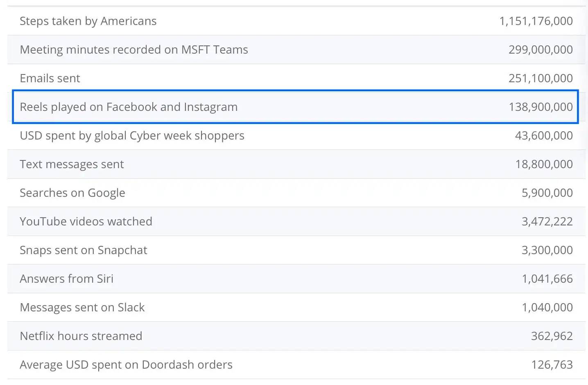Image resolution: width=588 pixels, height=385 pixels.
Task: Select the "Meeting minutes recorded on MSFT Teams" label
Action: coord(134,50)
